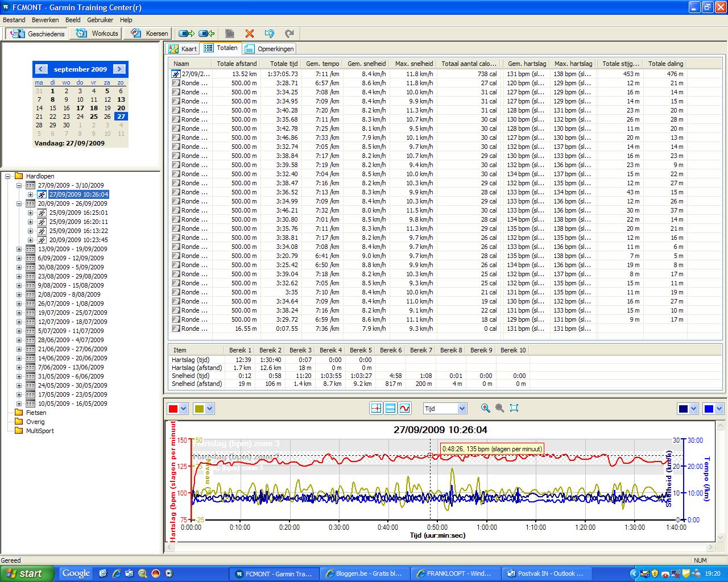Open the Beeld menu
The width and height of the screenshot is (728, 582).
(73, 20)
